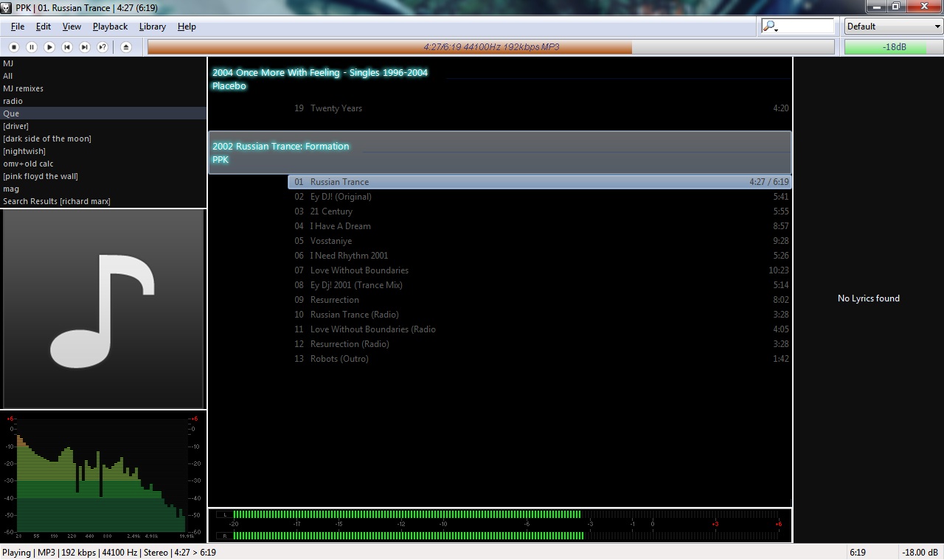Select the track Vosstaniye in the playlist
The height and width of the screenshot is (560, 944).
pos(331,241)
